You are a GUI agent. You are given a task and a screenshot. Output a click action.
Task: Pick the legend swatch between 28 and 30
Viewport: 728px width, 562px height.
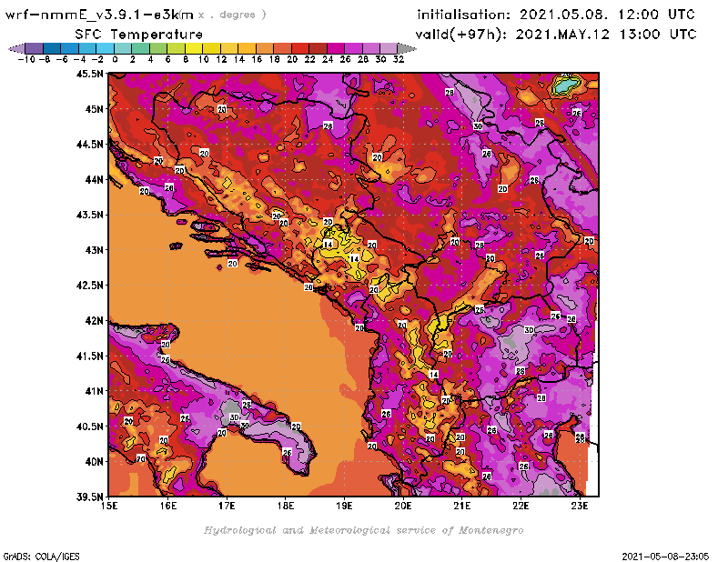pos(370,48)
